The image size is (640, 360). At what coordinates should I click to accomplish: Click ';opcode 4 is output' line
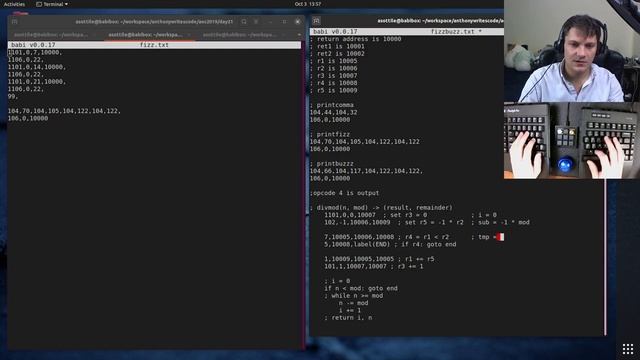[x=344, y=193]
